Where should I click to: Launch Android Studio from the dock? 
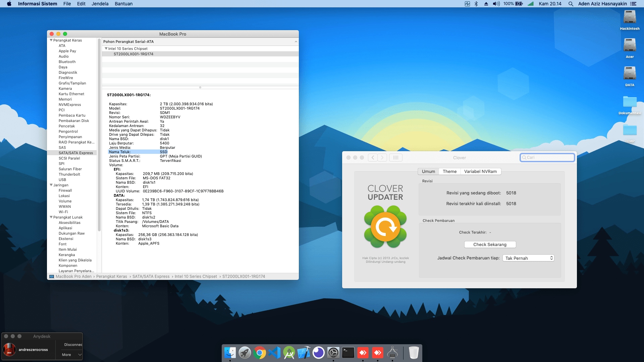coord(289,353)
